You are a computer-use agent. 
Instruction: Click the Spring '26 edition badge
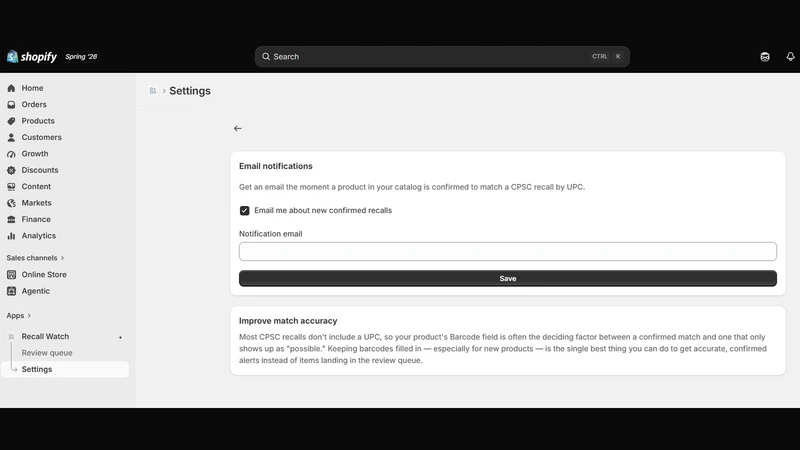click(81, 57)
